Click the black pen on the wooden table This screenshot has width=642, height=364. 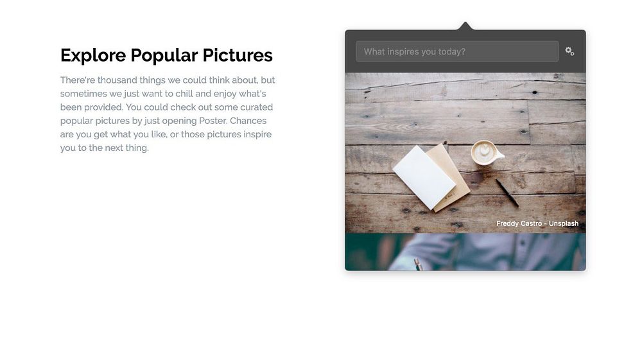point(507,193)
